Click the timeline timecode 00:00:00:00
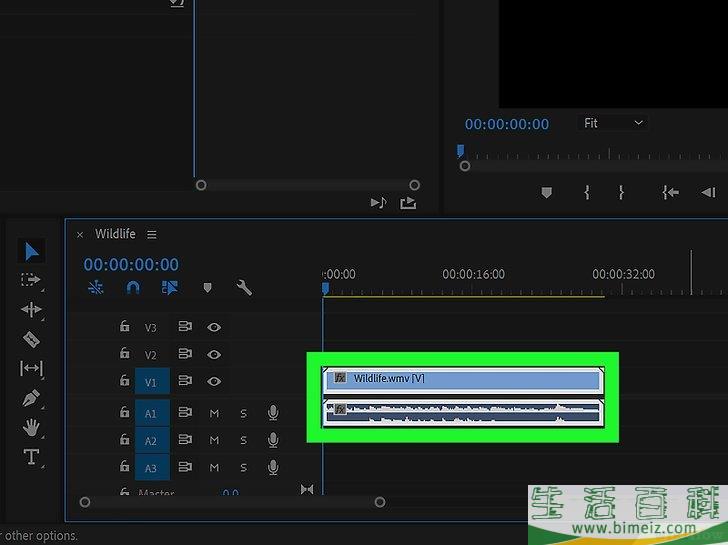The width and height of the screenshot is (728, 545). 131,264
